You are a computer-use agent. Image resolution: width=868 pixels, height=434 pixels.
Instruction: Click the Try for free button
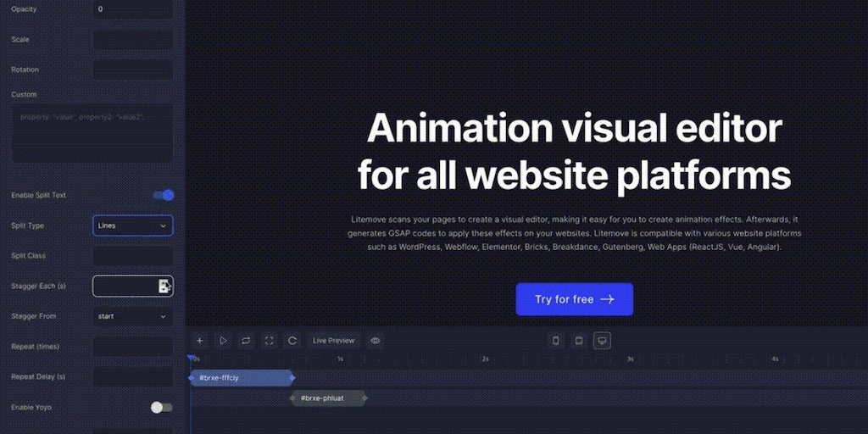[x=575, y=299]
